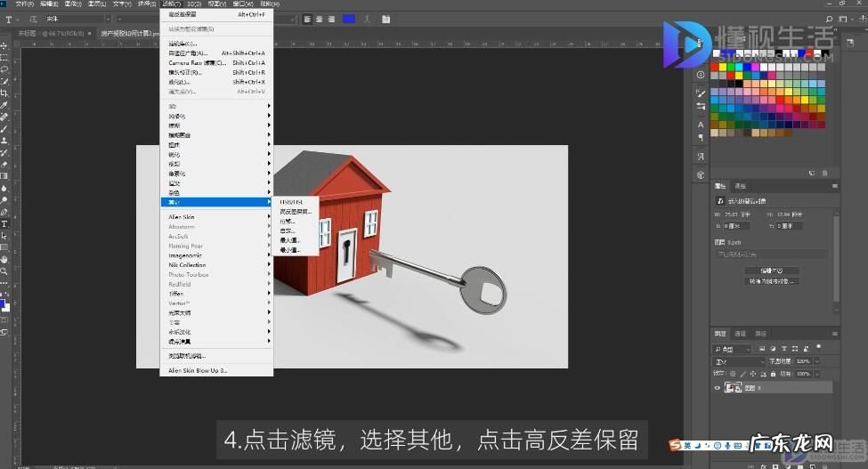Viewport: 868px width, 469px height.
Task: Expand the Nik Collection submenu
Action: (216, 265)
